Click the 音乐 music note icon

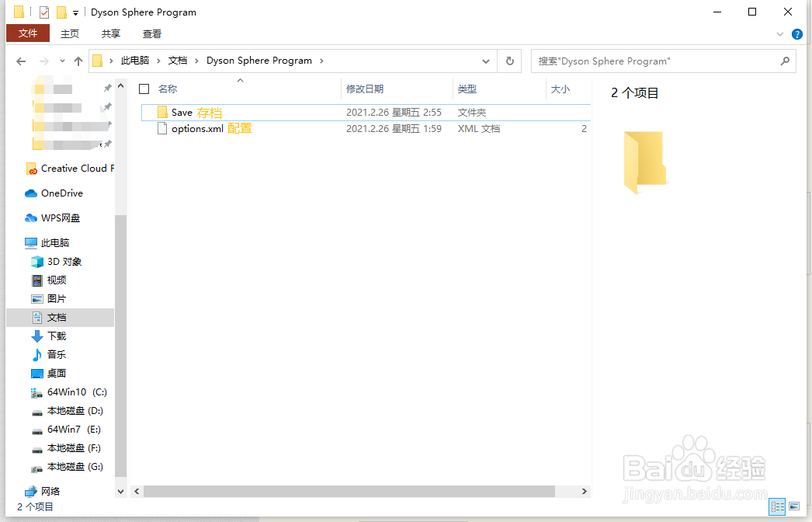(36, 355)
